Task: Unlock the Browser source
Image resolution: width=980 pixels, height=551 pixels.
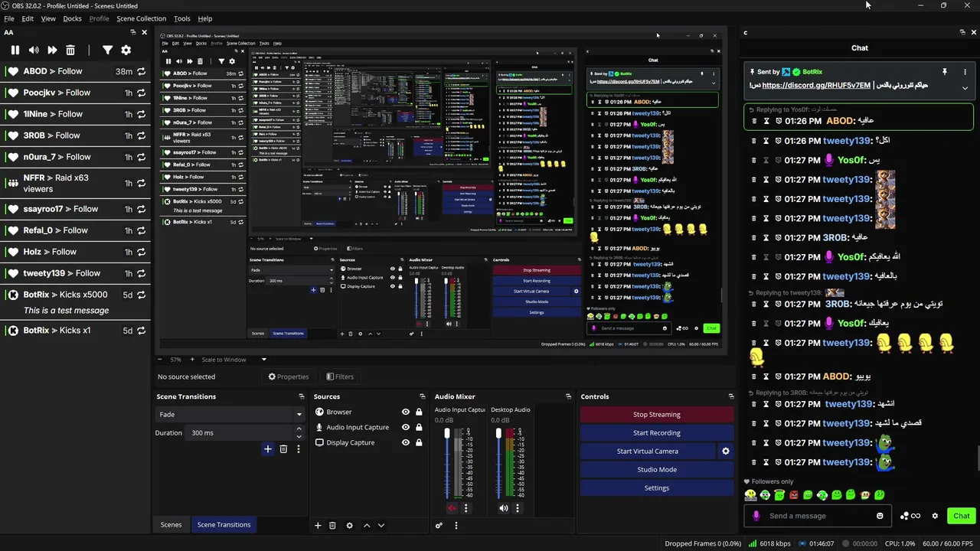Action: pyautogui.click(x=419, y=412)
